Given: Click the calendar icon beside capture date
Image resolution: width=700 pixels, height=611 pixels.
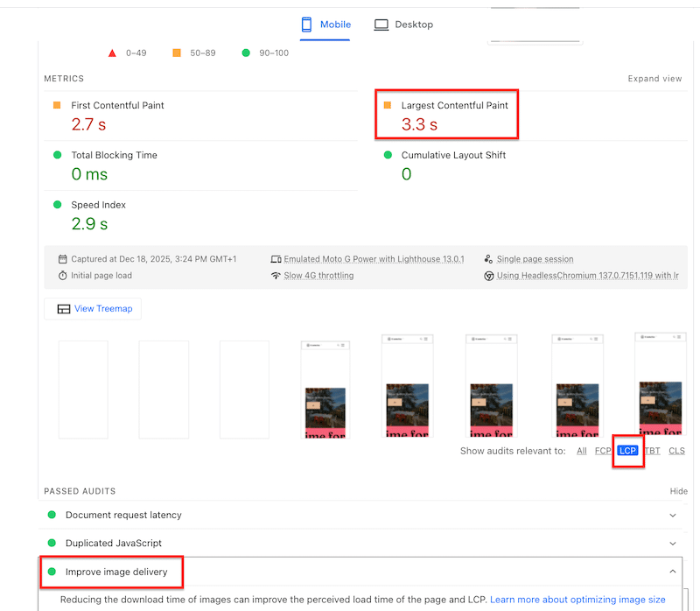Looking at the screenshot, I should (63, 259).
